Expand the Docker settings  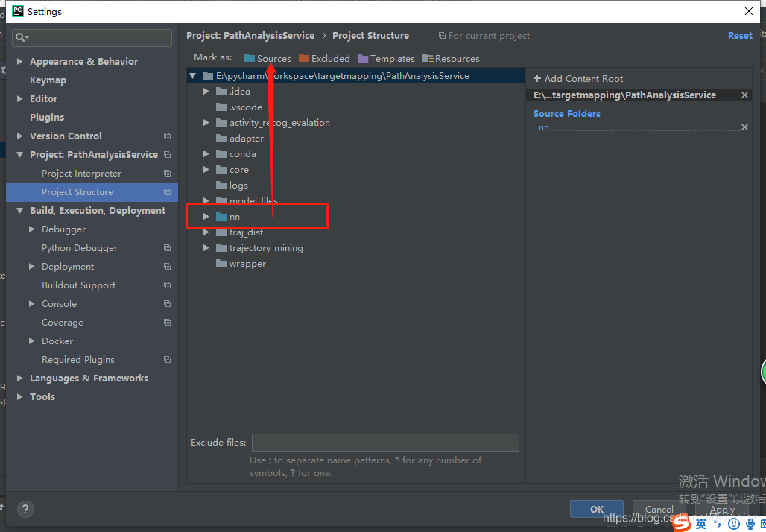(x=32, y=341)
